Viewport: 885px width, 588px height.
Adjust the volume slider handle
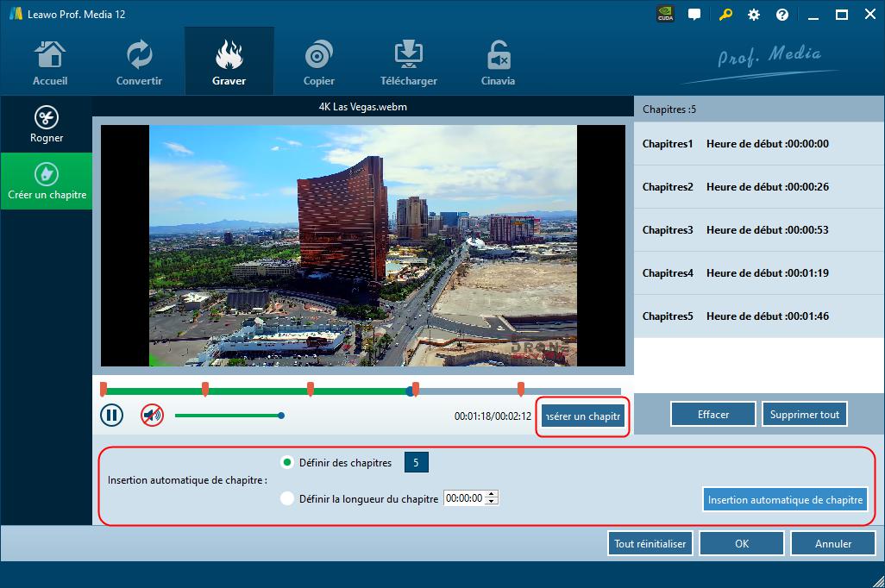(281, 416)
